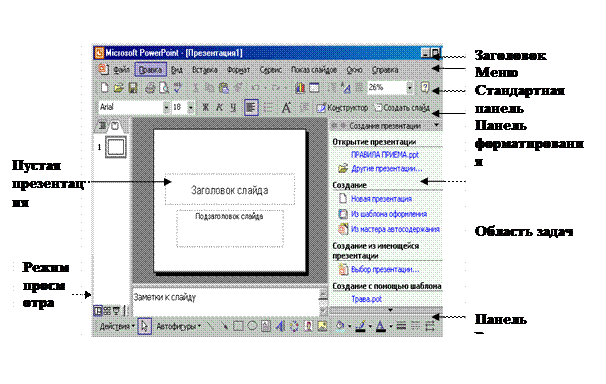The image size is (606, 384).
Task: Open Font Color dropdown arrow
Action: click(391, 326)
